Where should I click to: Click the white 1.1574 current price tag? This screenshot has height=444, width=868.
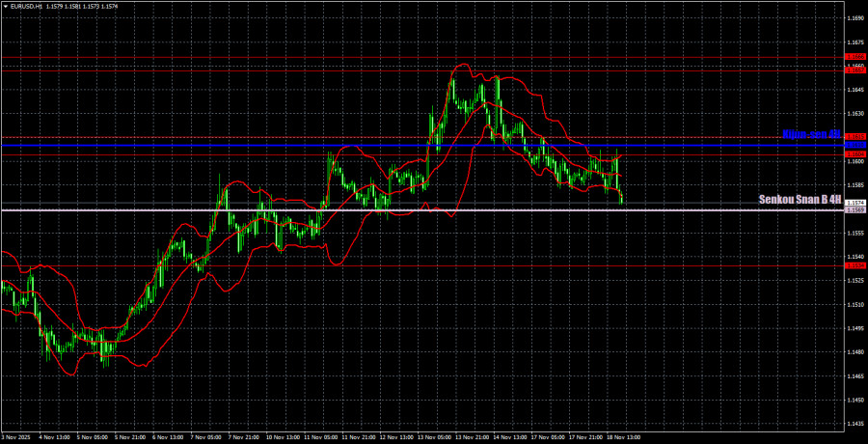(855, 203)
